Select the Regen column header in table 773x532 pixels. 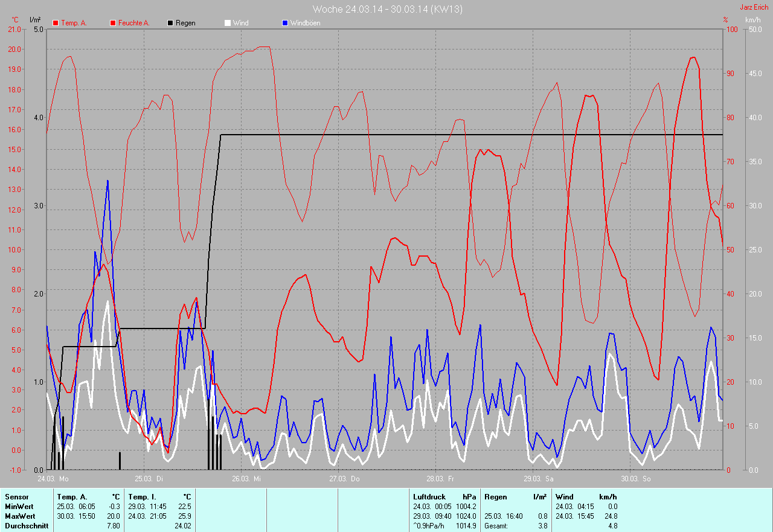point(496,497)
